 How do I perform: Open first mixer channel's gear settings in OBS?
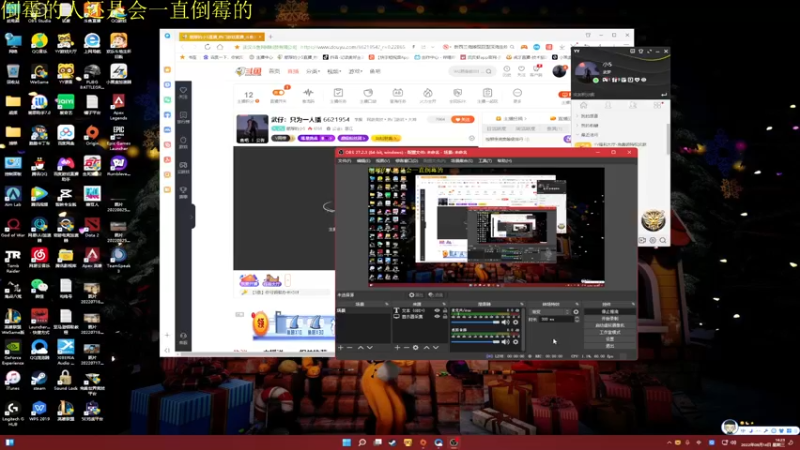click(515, 322)
